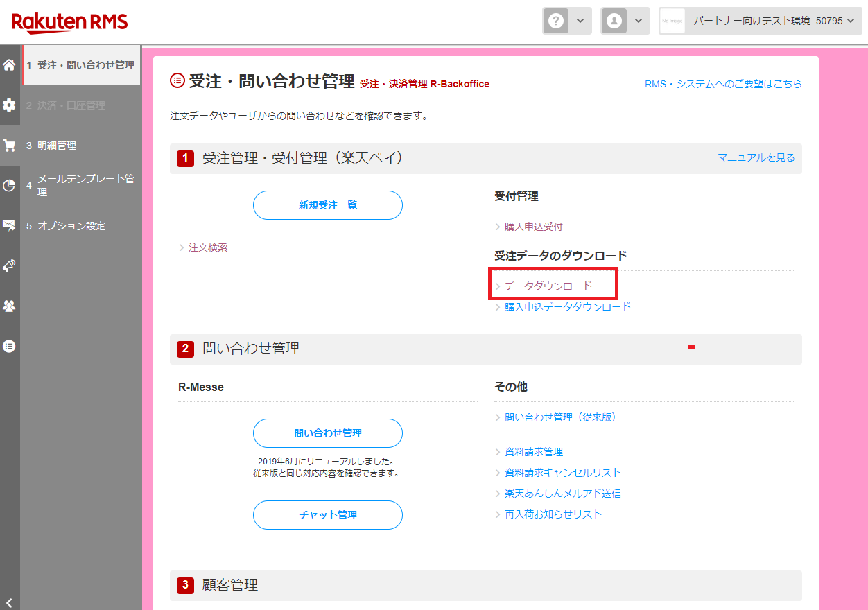Click the 新規受注一覧 button

click(328, 205)
